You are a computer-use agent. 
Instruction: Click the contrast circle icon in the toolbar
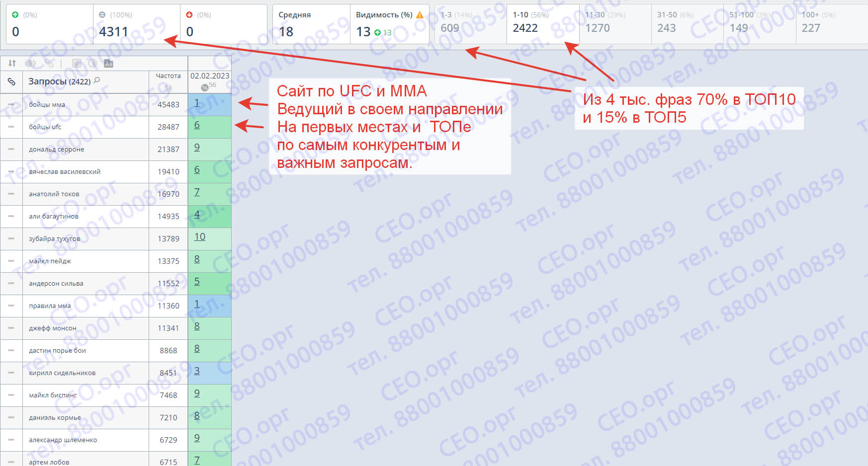tap(91, 63)
